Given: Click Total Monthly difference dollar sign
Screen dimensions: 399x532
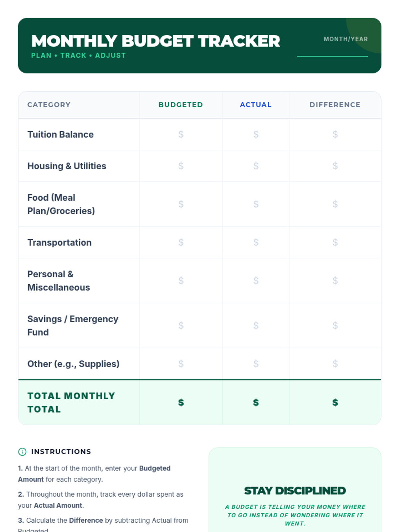Looking at the screenshot, I should 335,403.
